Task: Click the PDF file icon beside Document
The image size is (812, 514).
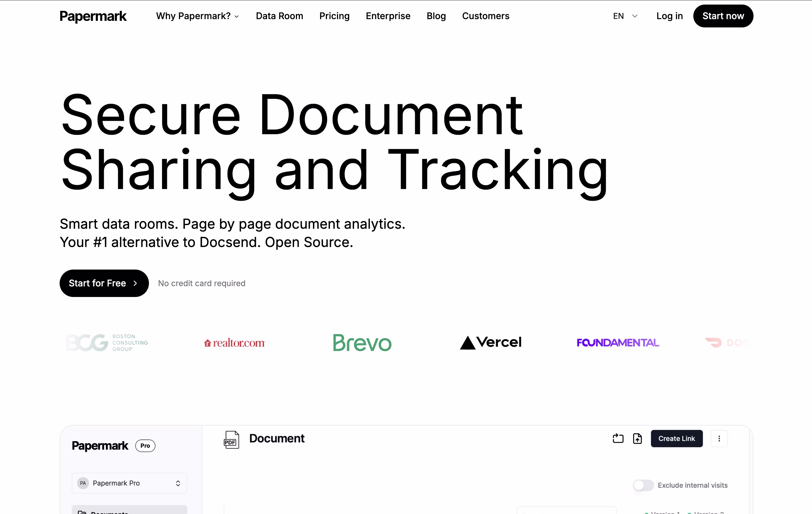Action: coord(231,440)
